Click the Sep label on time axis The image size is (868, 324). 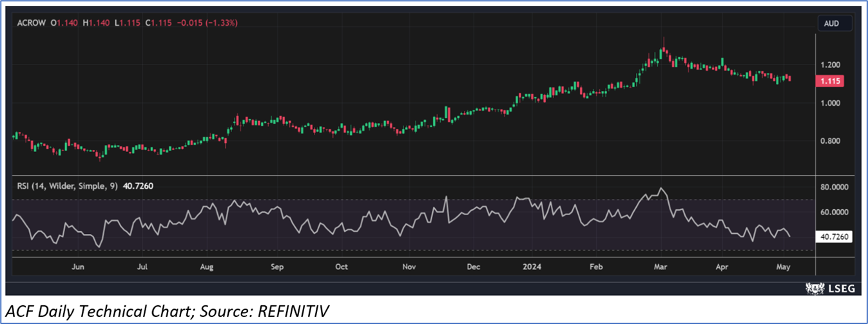coord(276,266)
